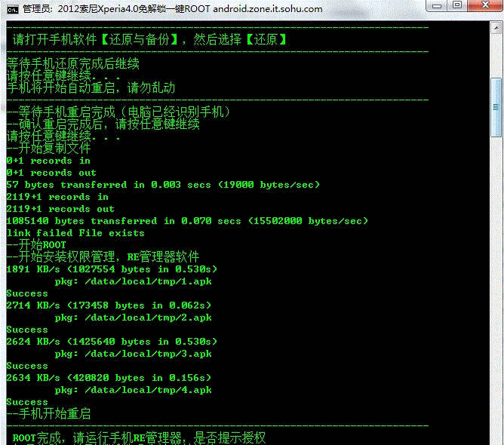
Task: Click the scrollbar up arrow
Action: (496, 28)
